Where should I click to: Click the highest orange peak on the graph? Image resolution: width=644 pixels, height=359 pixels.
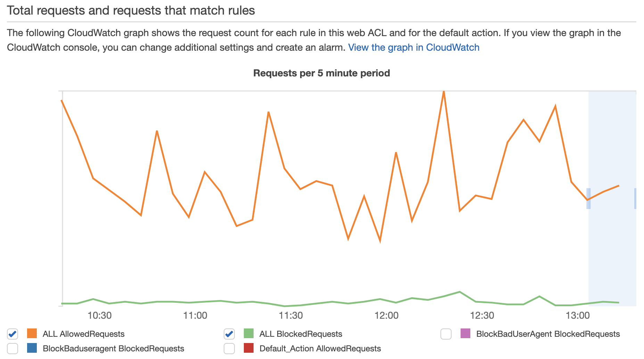click(444, 92)
